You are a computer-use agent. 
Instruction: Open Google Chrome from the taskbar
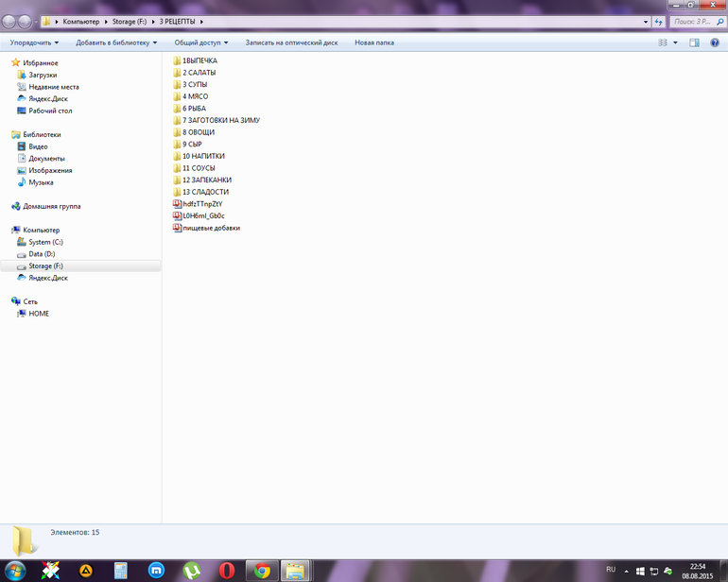pyautogui.click(x=262, y=570)
